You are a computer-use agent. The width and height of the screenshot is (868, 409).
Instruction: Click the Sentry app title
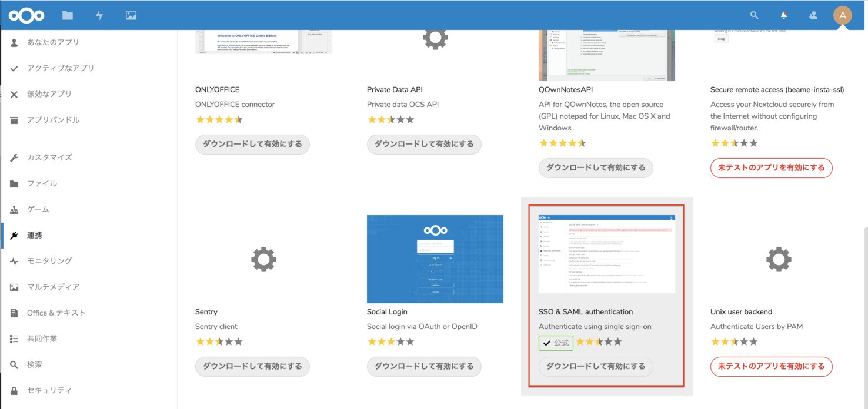206,312
